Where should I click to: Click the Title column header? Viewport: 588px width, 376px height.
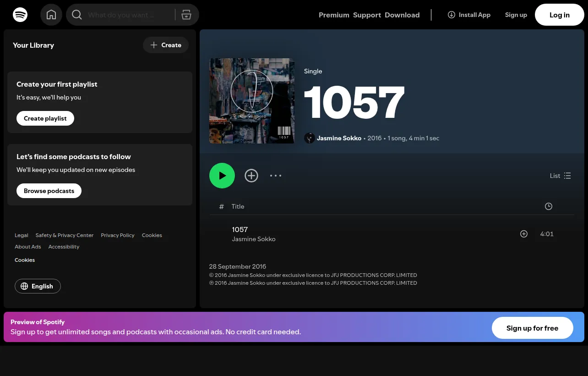(x=238, y=206)
